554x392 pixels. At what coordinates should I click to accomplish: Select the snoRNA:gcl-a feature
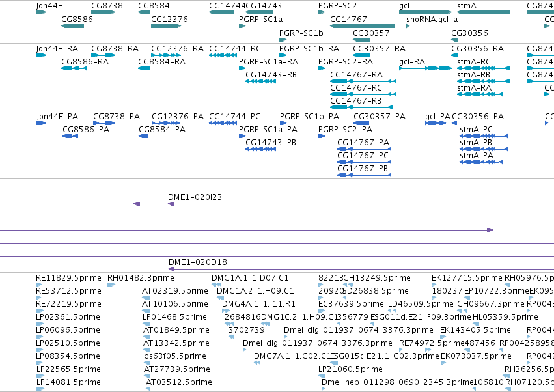click(408, 26)
